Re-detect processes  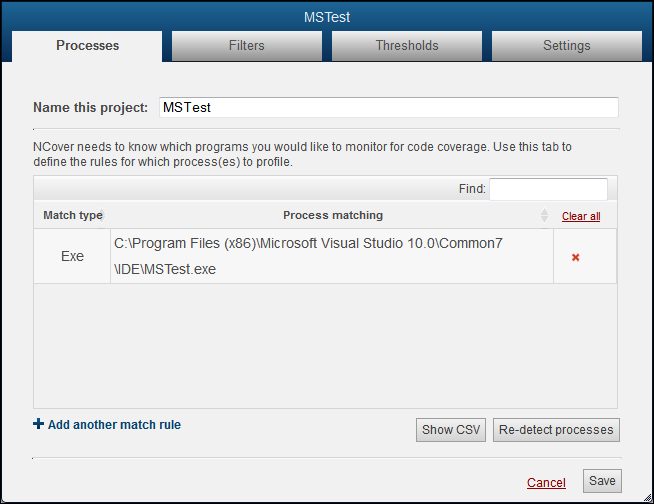click(x=556, y=430)
